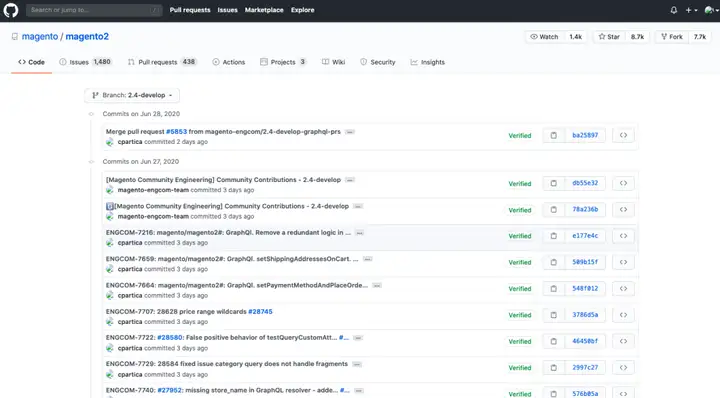Browse repository at commit 509b15f

point(623,262)
